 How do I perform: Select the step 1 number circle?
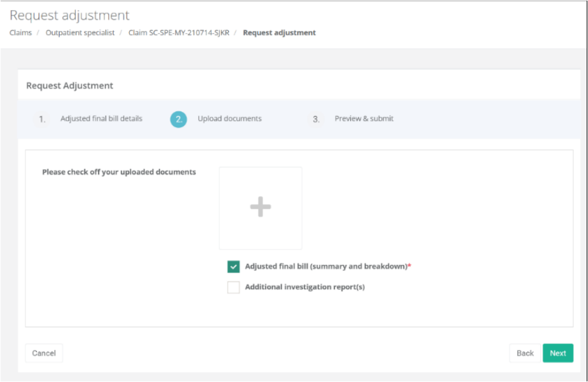coord(42,119)
